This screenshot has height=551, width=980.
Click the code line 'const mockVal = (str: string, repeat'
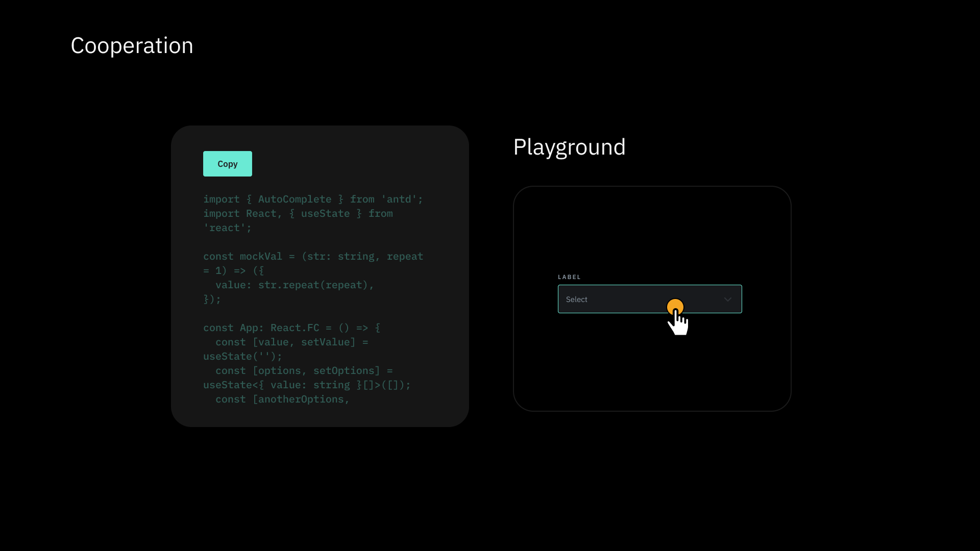pos(313,257)
